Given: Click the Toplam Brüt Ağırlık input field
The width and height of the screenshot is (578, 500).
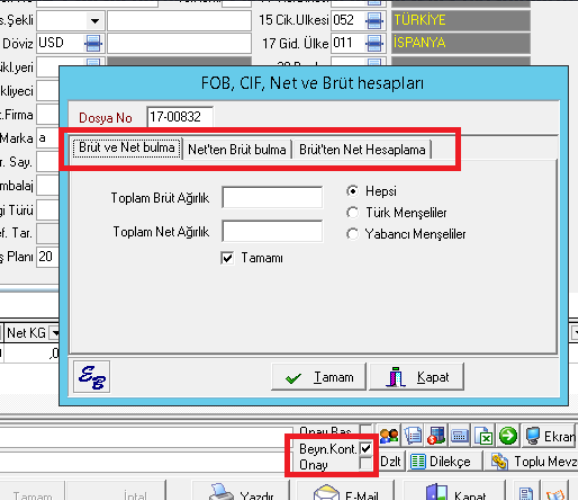Looking at the screenshot, I should pyautogui.click(x=272, y=197).
